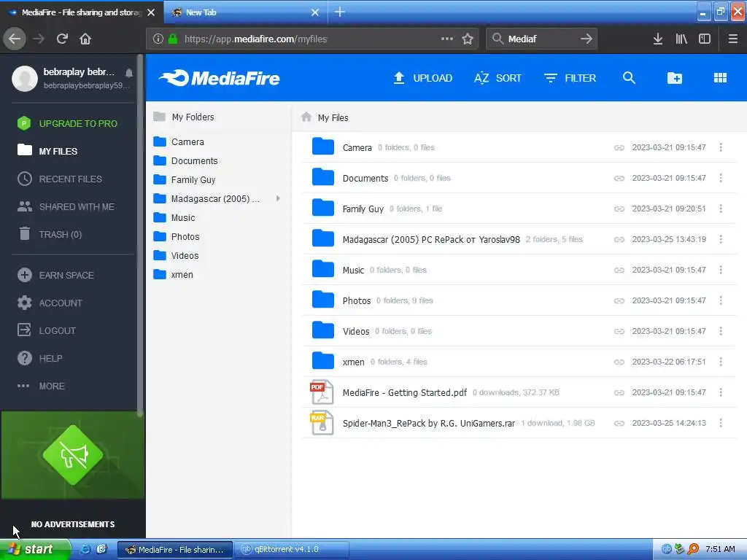Open more options for Documents folder row
The image size is (747, 560).
tap(721, 178)
